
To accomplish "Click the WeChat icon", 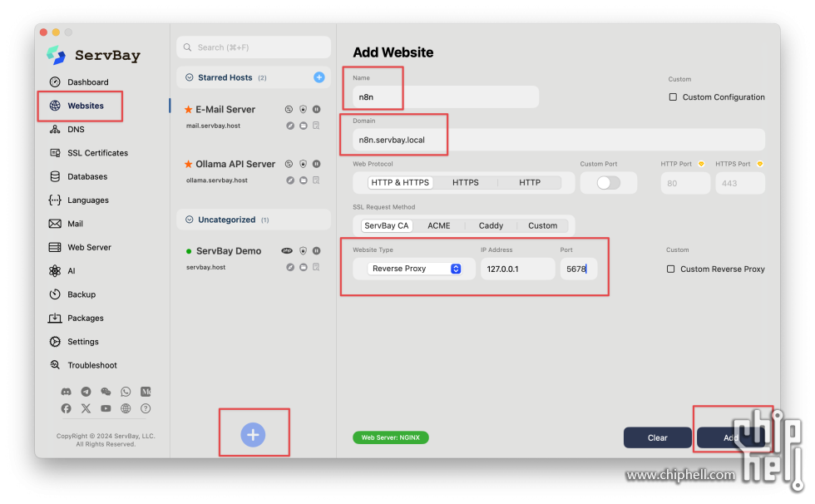I will coord(106,392).
